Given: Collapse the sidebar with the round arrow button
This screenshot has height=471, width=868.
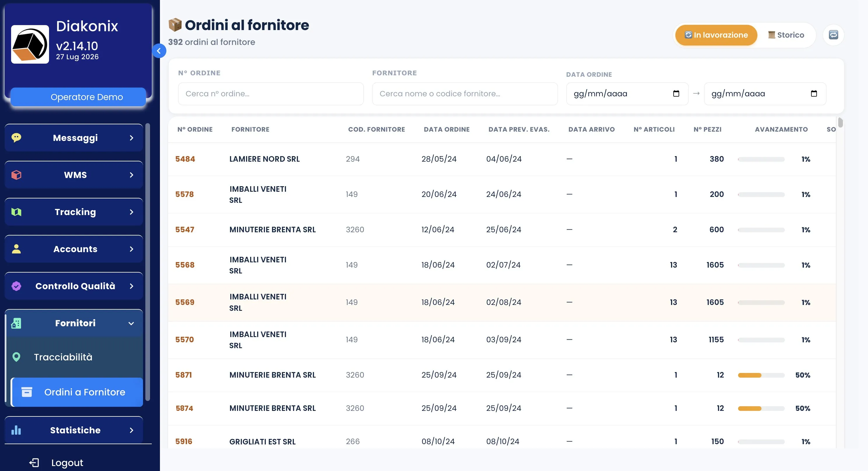Looking at the screenshot, I should coord(159,51).
